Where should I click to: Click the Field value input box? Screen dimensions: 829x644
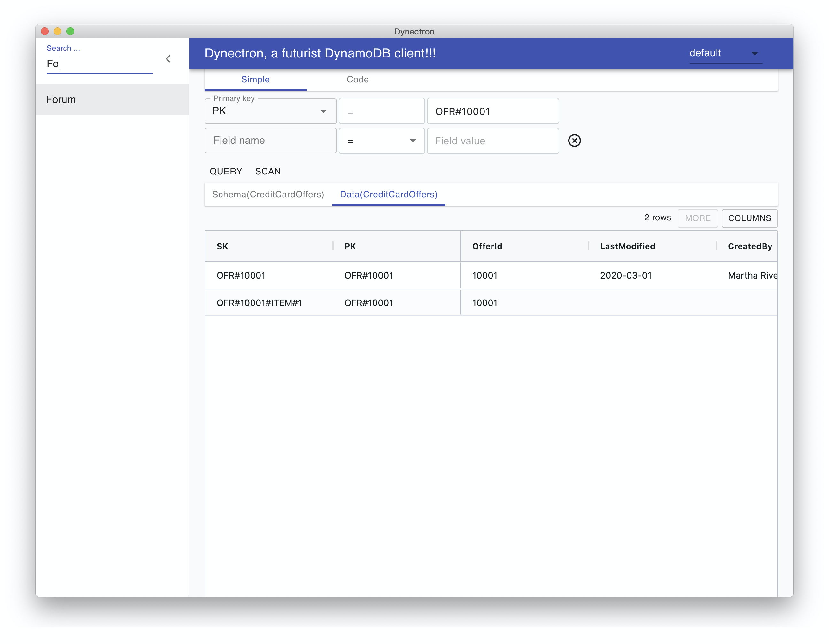coord(492,141)
